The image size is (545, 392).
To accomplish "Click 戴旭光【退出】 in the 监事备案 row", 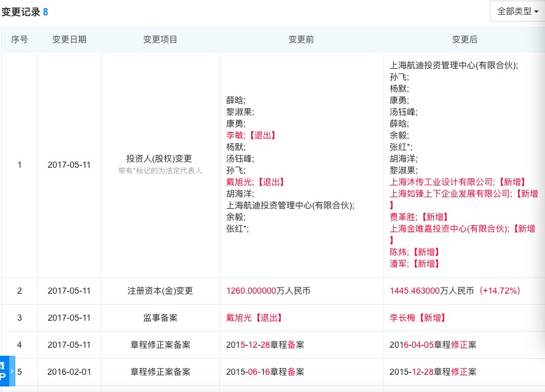I will (x=254, y=318).
